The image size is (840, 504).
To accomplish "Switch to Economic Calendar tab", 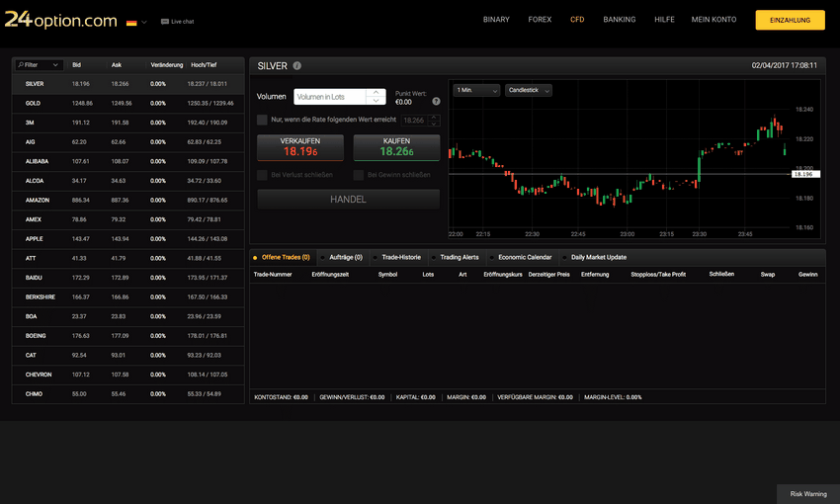I will point(522,257).
